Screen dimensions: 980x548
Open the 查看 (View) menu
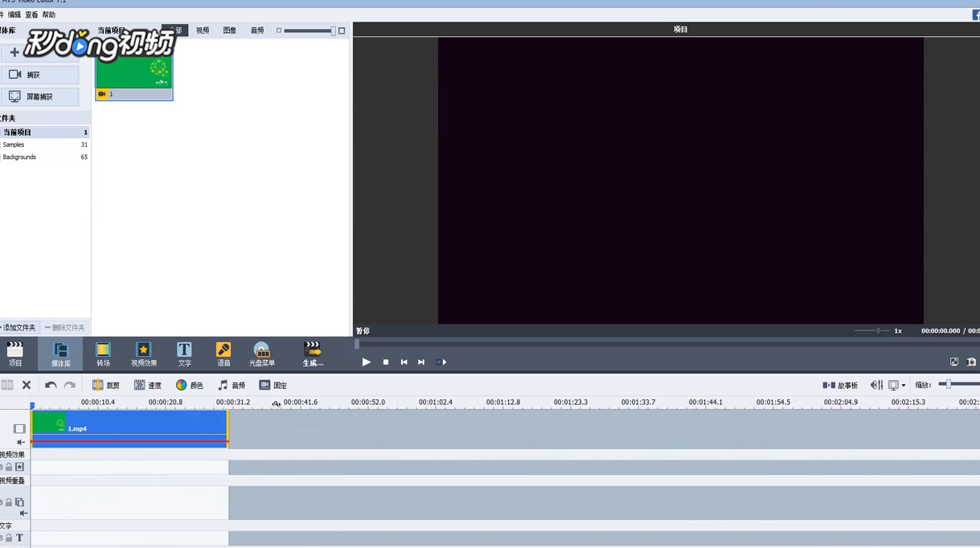31,14
